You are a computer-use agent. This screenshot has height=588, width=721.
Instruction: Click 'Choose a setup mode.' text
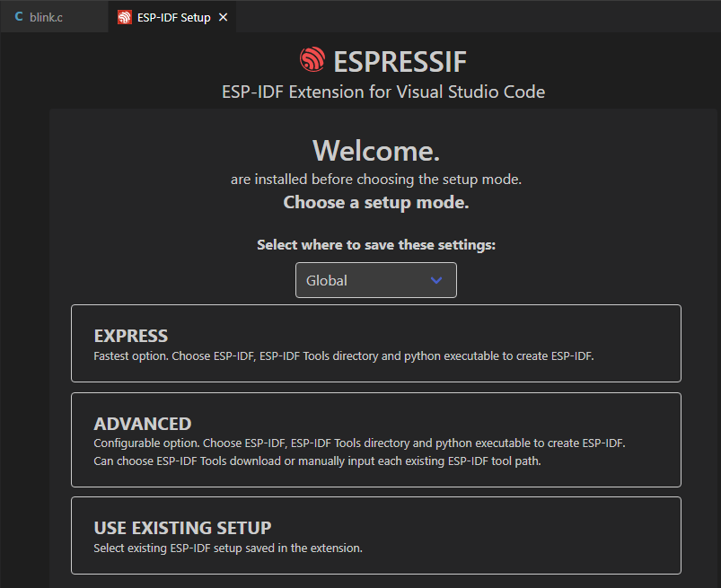pyautogui.click(x=376, y=202)
